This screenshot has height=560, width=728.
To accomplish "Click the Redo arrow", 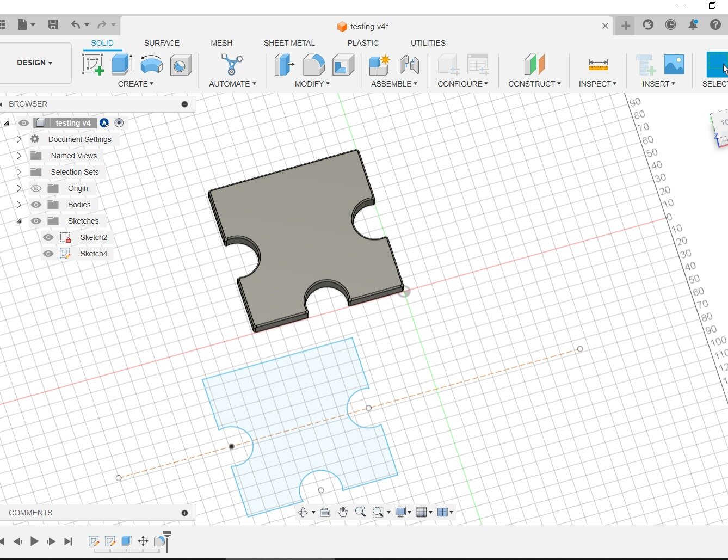I will [x=101, y=24].
